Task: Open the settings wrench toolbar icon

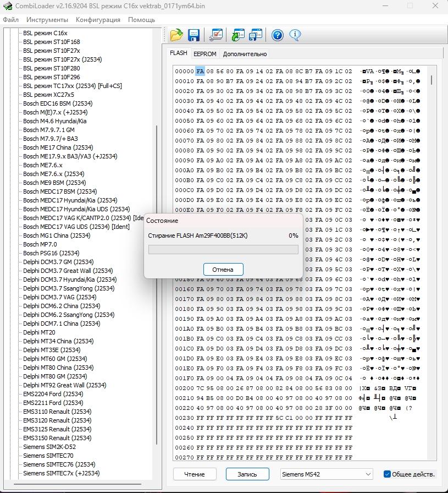Action: tap(216, 35)
